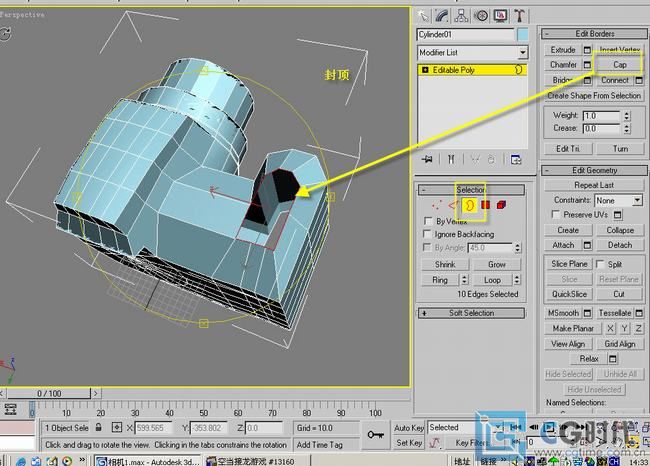Click the Grow selection button
Viewport: 650px width, 466px height.
pyautogui.click(x=497, y=264)
